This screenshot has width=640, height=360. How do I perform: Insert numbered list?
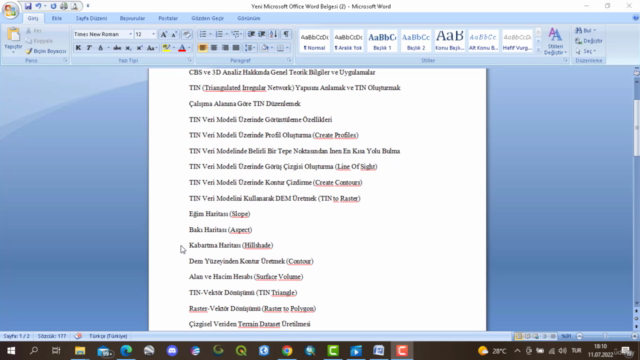(x=219, y=34)
